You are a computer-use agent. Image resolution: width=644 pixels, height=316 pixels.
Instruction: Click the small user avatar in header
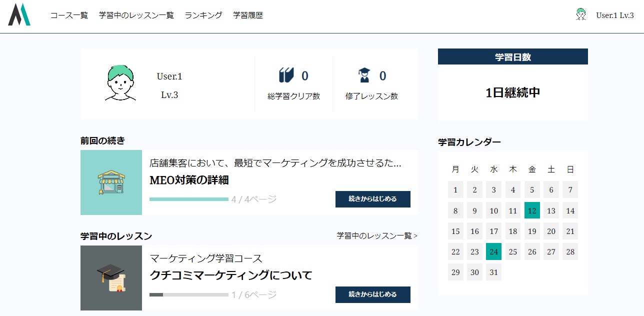coord(580,14)
